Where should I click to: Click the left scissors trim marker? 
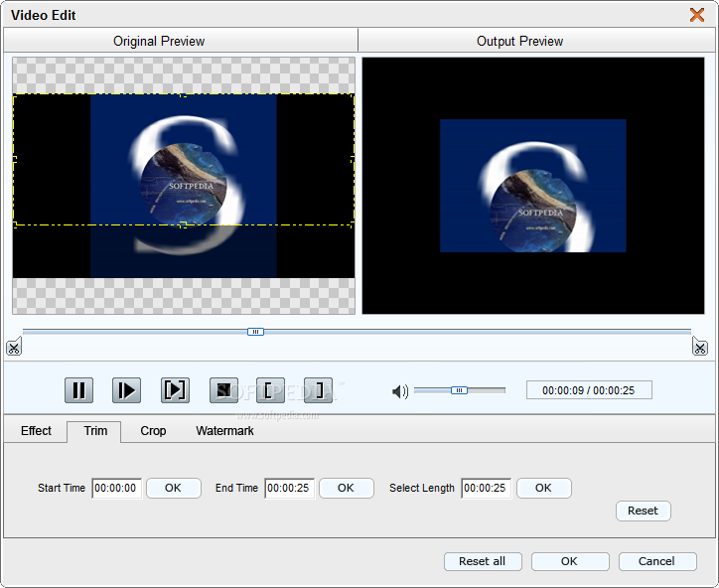click(14, 347)
